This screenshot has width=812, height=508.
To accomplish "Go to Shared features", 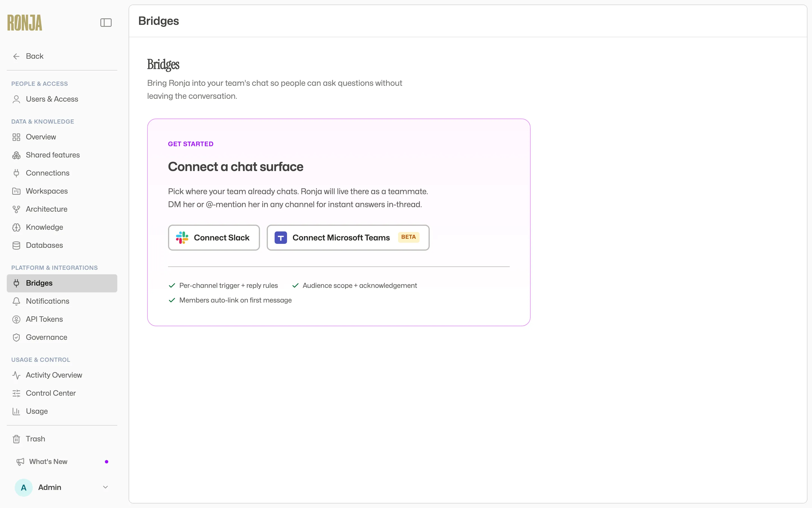I will pyautogui.click(x=62, y=155).
